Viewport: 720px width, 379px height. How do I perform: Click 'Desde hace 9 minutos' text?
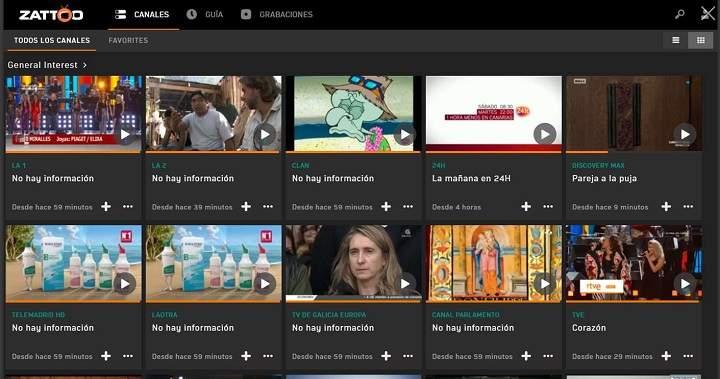click(x=610, y=207)
